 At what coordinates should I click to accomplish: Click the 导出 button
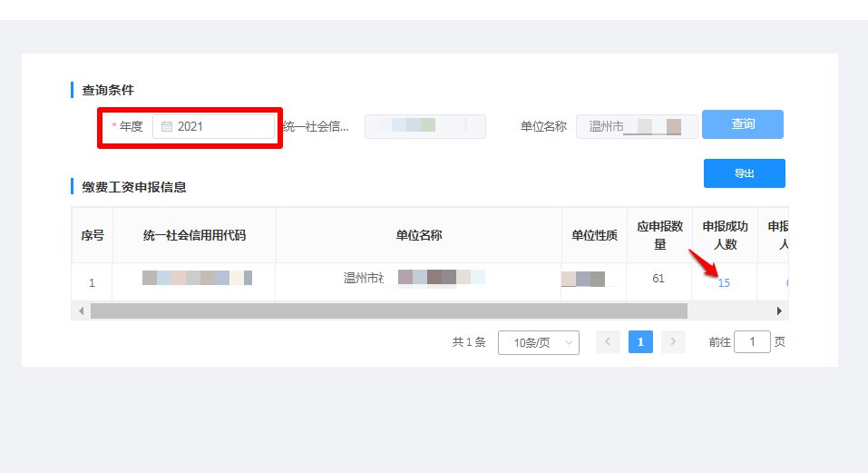coord(744,173)
